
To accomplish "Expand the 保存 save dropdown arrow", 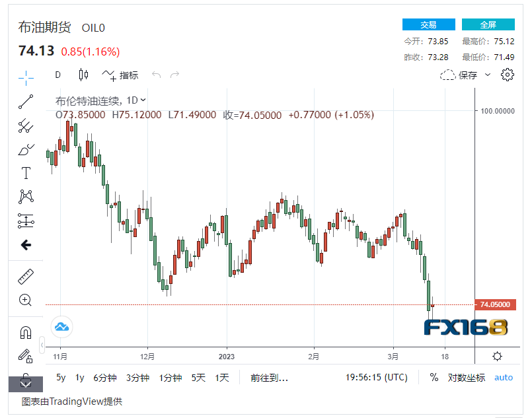I will [488, 75].
